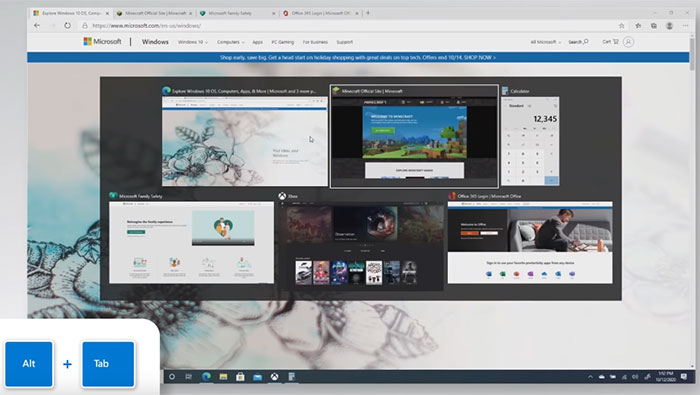Switch to the Office 365 Login tab

(x=321, y=13)
